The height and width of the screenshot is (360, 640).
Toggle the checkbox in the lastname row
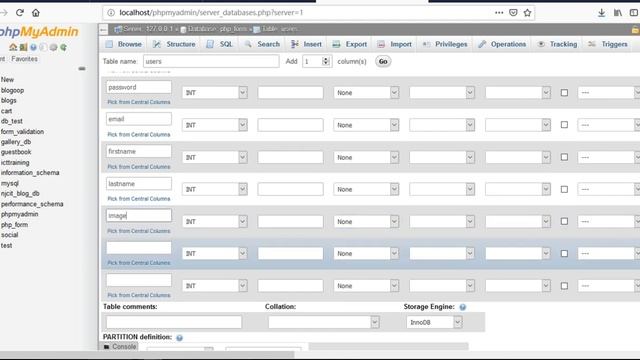pyautogui.click(x=564, y=189)
